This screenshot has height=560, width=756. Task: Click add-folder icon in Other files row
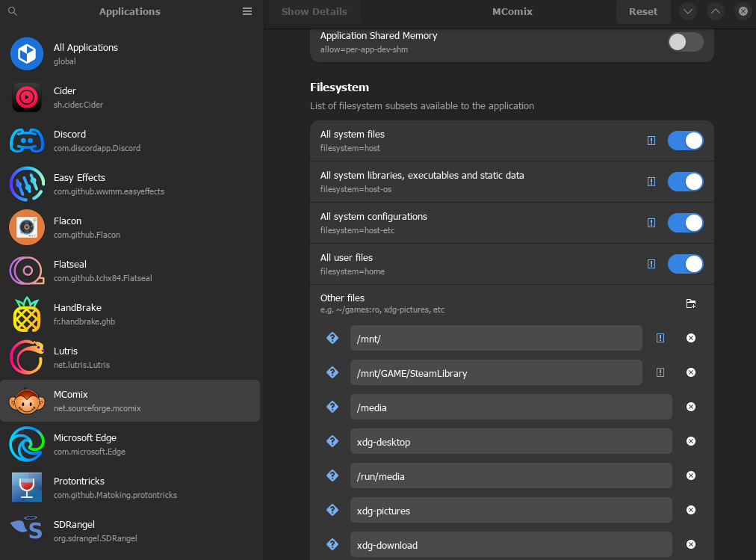[x=691, y=304]
